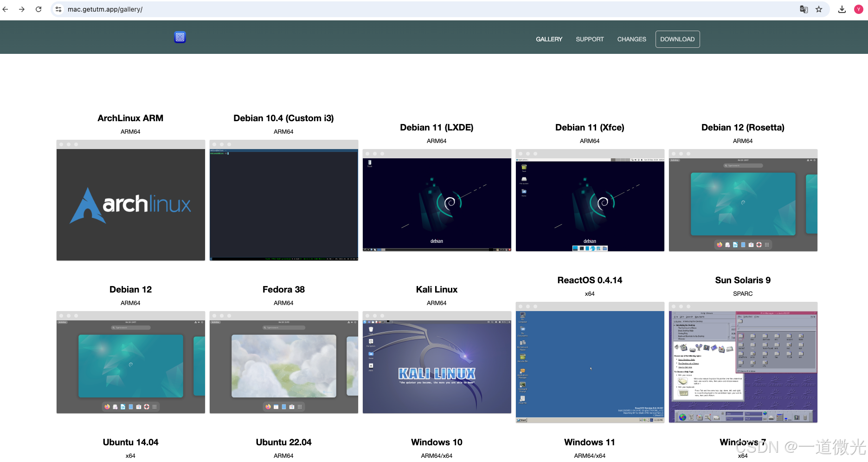Open browser downloads icon
This screenshot has width=868, height=462.
click(842, 9)
